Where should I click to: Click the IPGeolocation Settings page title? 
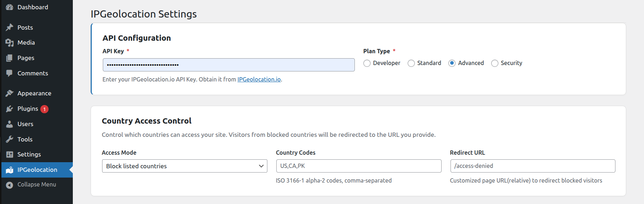[144, 14]
